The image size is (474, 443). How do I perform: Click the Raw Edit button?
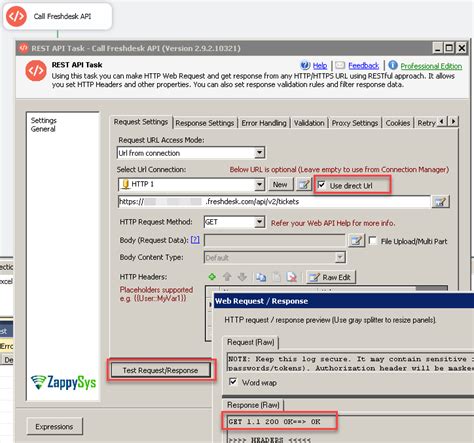tap(331, 277)
